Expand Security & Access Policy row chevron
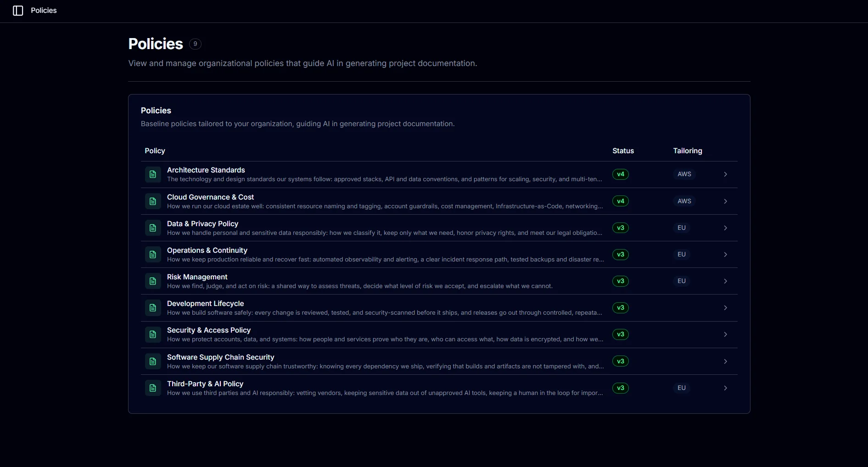The width and height of the screenshot is (868, 467). (725, 334)
